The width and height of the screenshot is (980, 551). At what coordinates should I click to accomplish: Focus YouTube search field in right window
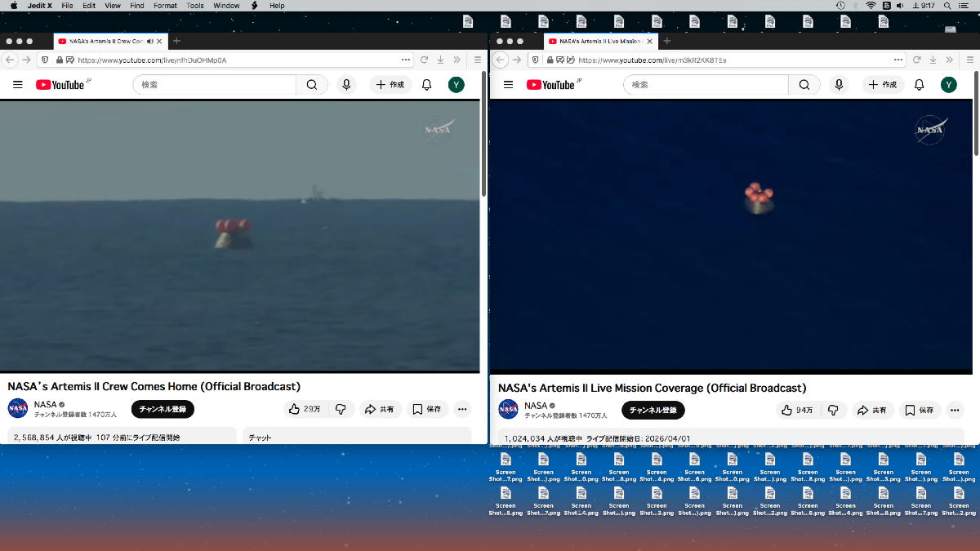click(706, 85)
